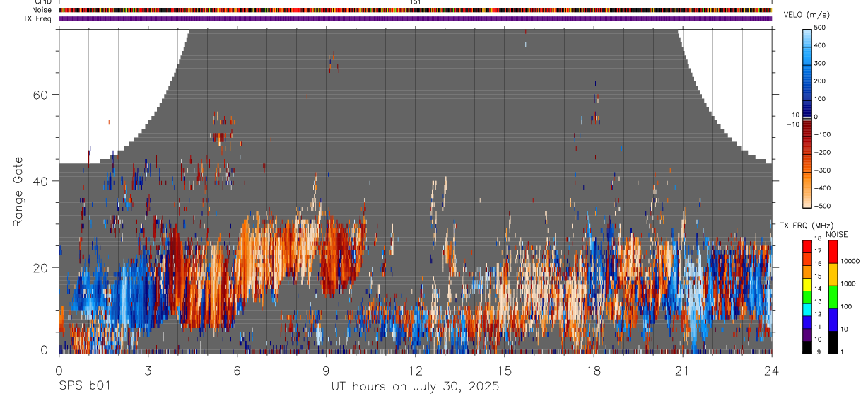Click the '17' label on the TX FRQ legend

click(x=819, y=252)
